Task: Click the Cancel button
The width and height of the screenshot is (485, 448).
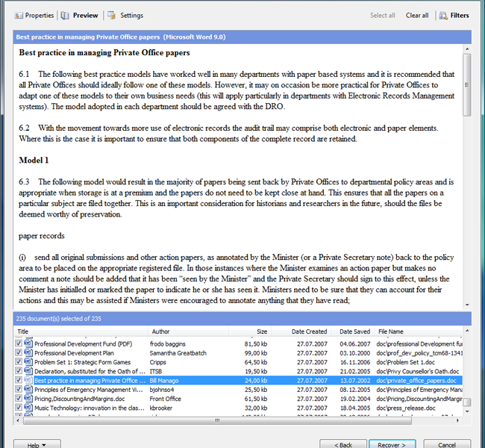Action: coord(447,444)
